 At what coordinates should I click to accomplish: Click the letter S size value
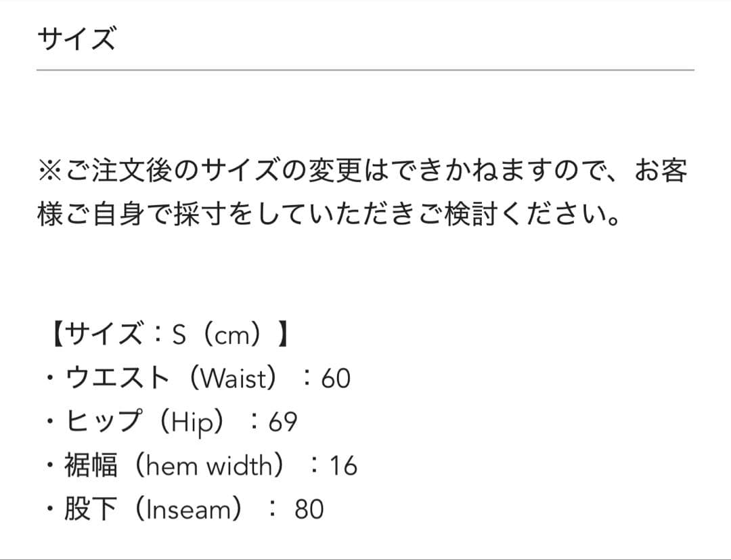(x=179, y=335)
